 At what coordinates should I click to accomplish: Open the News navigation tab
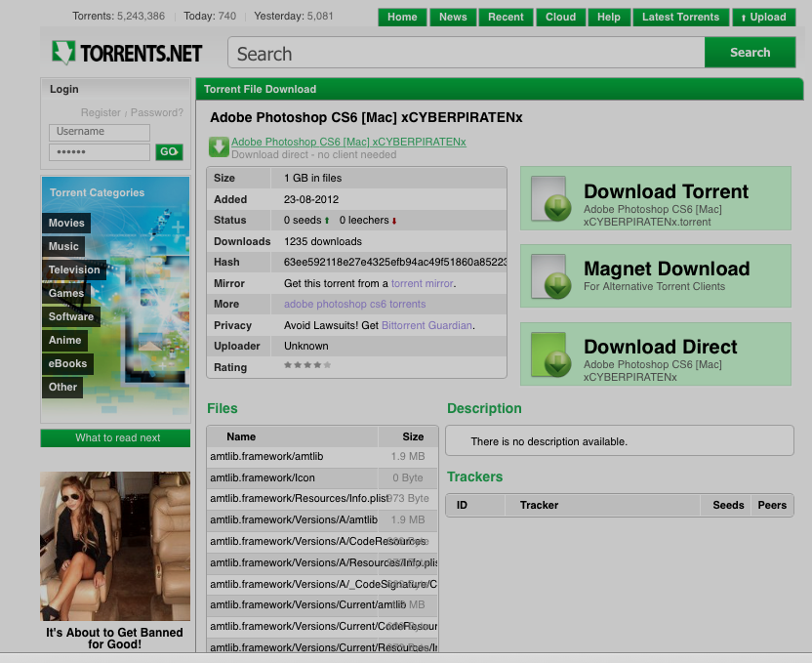453,18
